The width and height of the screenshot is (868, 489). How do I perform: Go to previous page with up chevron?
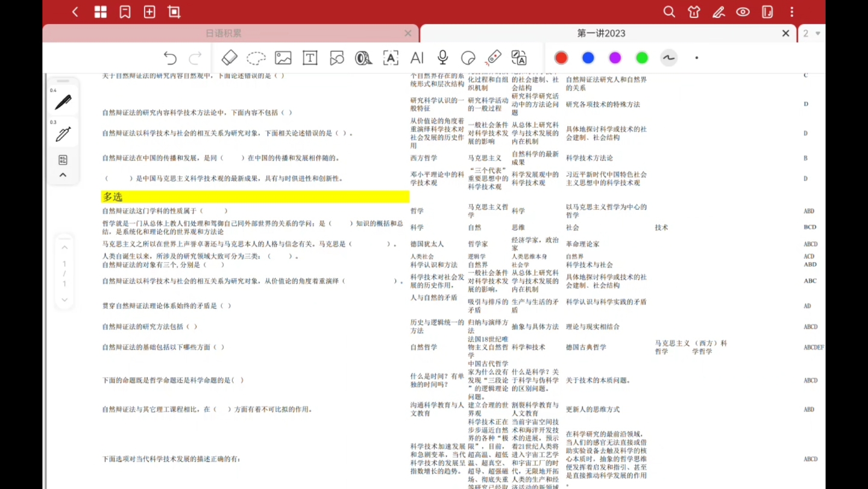(x=64, y=248)
